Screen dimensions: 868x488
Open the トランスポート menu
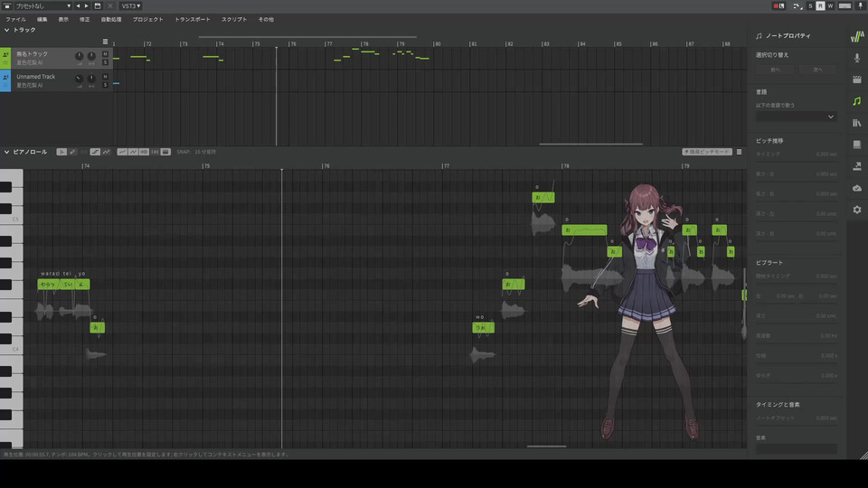tap(193, 19)
